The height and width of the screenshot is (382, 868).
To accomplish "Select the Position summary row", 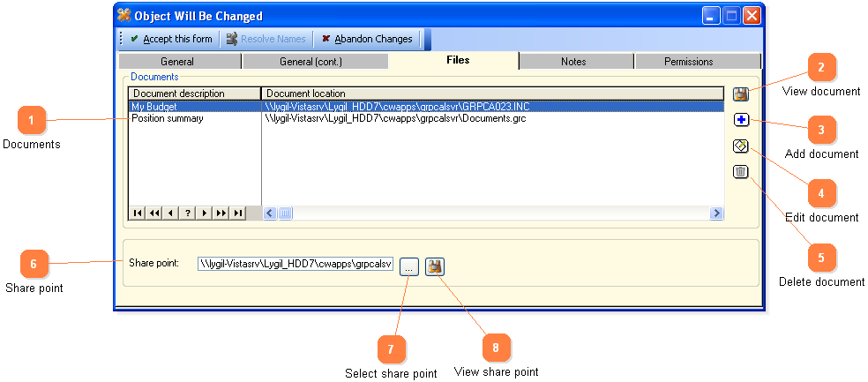I will click(x=426, y=118).
